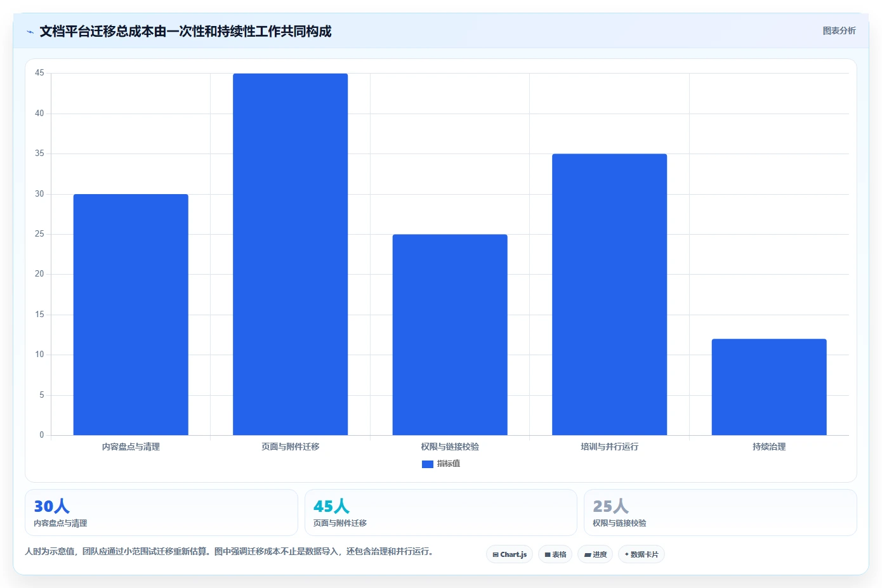Click the 图表分析 label at top right
This screenshot has height=588, width=882.
click(x=839, y=30)
